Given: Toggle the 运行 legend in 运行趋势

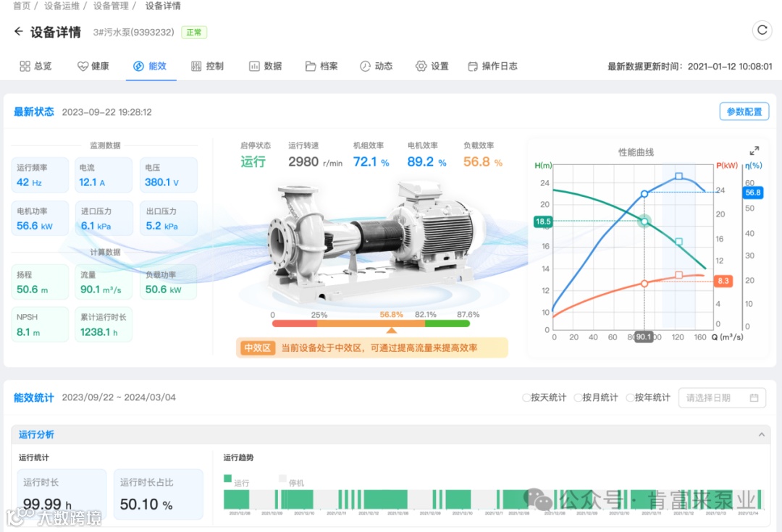Looking at the screenshot, I should click(236, 481).
